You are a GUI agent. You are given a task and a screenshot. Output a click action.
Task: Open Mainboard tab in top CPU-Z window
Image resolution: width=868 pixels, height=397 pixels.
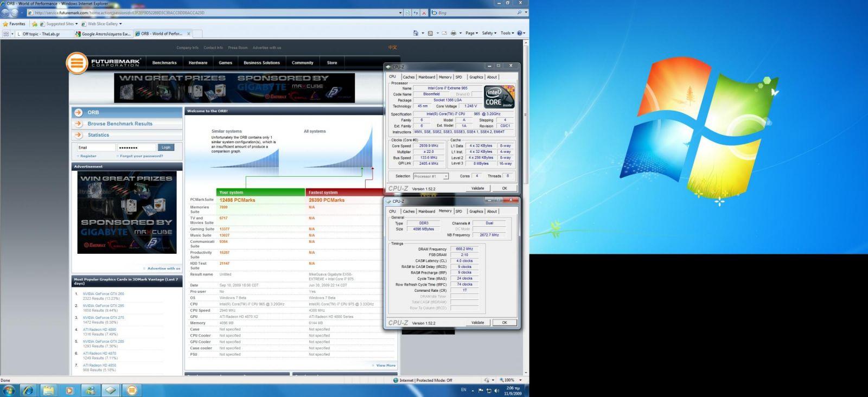click(427, 77)
